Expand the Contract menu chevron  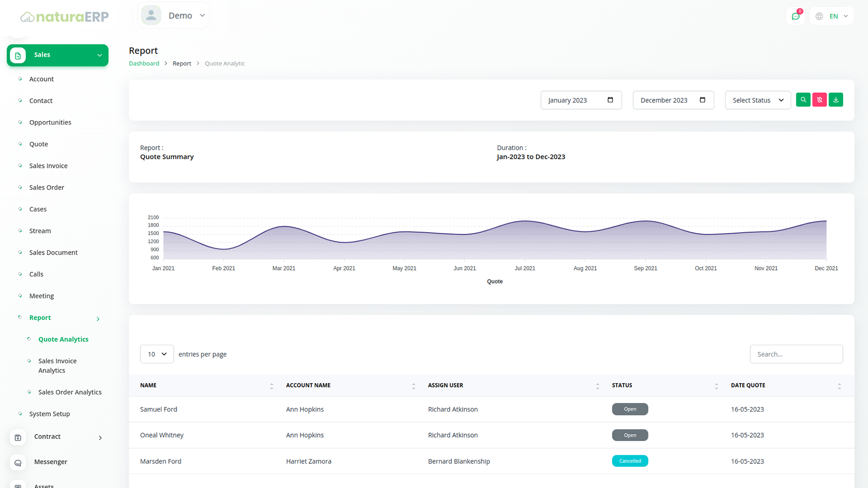pyautogui.click(x=100, y=437)
